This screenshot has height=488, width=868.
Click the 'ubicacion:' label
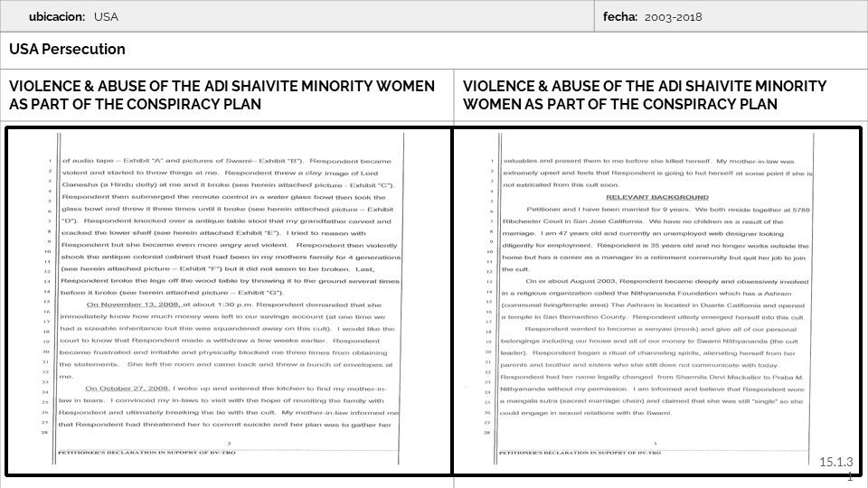pyautogui.click(x=56, y=17)
